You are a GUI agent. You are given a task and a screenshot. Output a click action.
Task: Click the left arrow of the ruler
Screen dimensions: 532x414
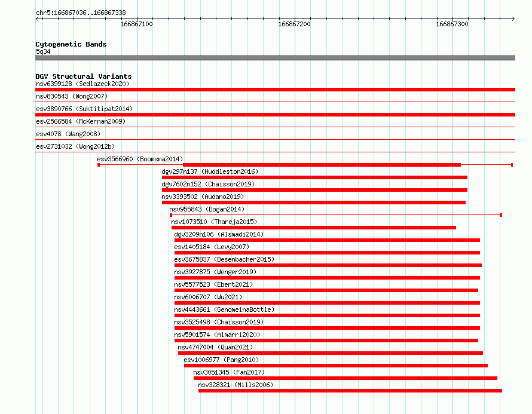[37, 19]
